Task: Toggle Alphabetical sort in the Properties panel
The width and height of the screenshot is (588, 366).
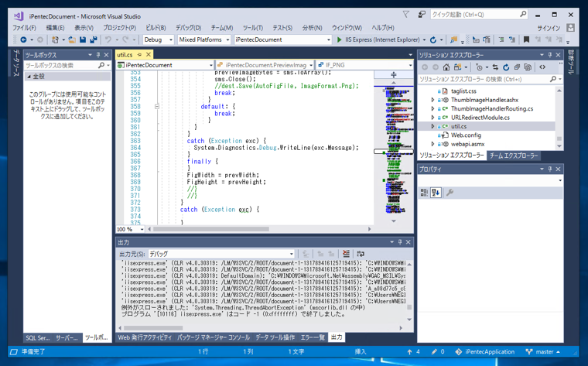Action: click(436, 193)
